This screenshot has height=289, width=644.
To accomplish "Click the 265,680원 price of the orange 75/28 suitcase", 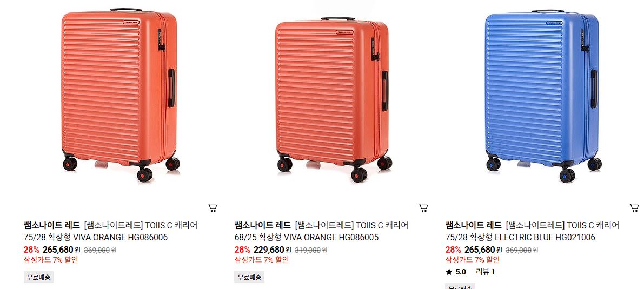I will tap(62, 250).
